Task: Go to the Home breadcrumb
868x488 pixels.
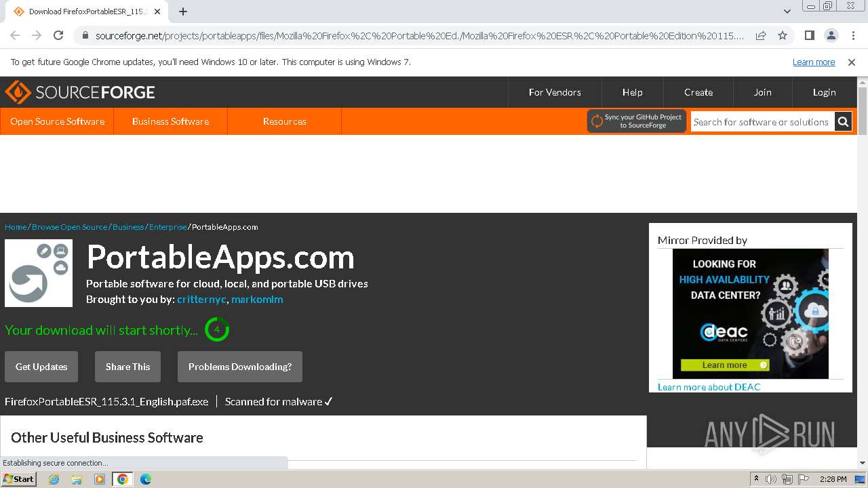Action: click(16, 227)
